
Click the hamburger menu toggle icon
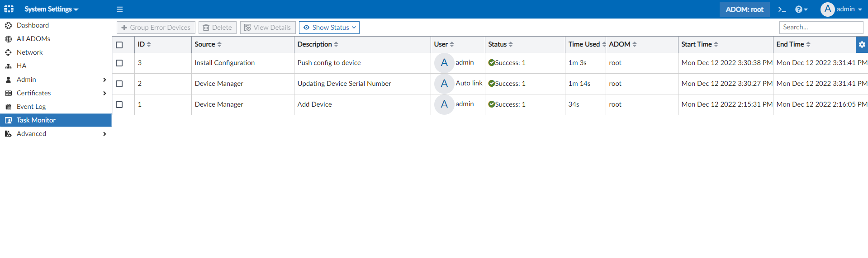(x=119, y=9)
